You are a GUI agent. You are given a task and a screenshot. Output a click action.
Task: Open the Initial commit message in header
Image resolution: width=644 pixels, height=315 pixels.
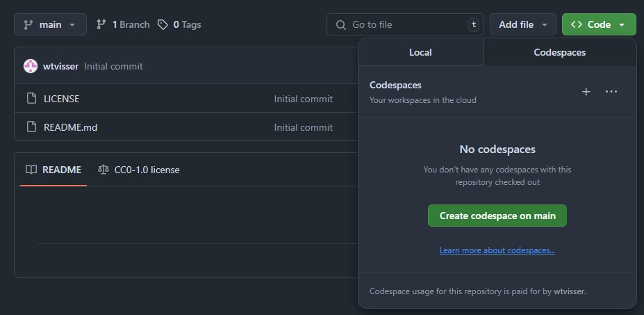[113, 66]
